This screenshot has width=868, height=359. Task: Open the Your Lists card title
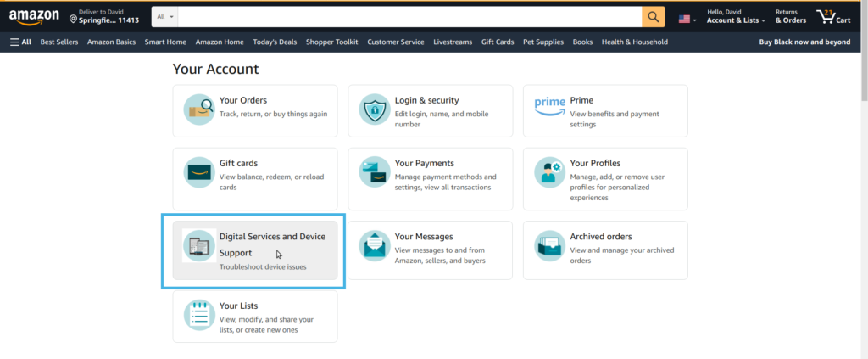pyautogui.click(x=238, y=306)
